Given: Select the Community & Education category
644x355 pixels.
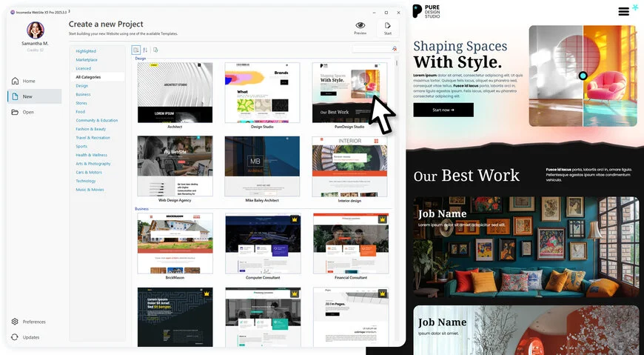Looking at the screenshot, I should tap(96, 120).
